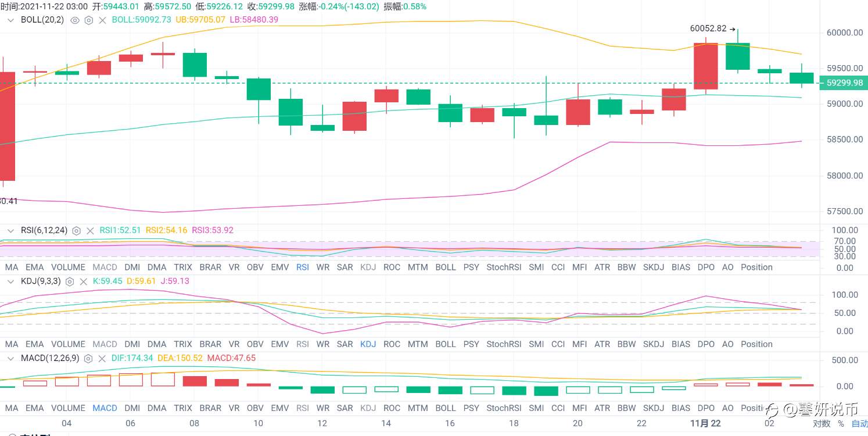Click the 59299.98 current price label
Viewport: 868px width, 436px height.
[x=844, y=83]
